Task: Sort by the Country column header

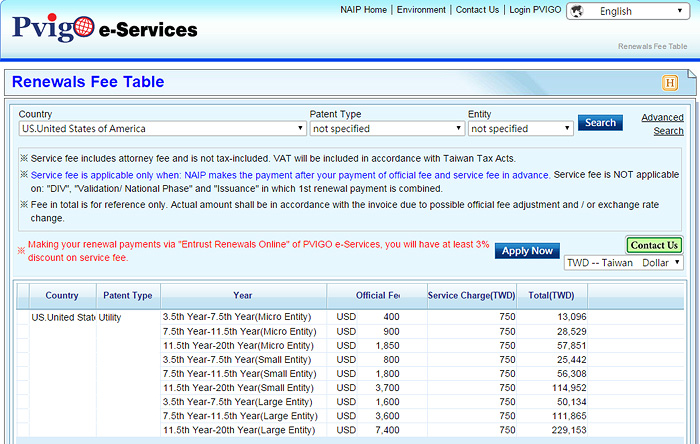Action: tap(62, 295)
